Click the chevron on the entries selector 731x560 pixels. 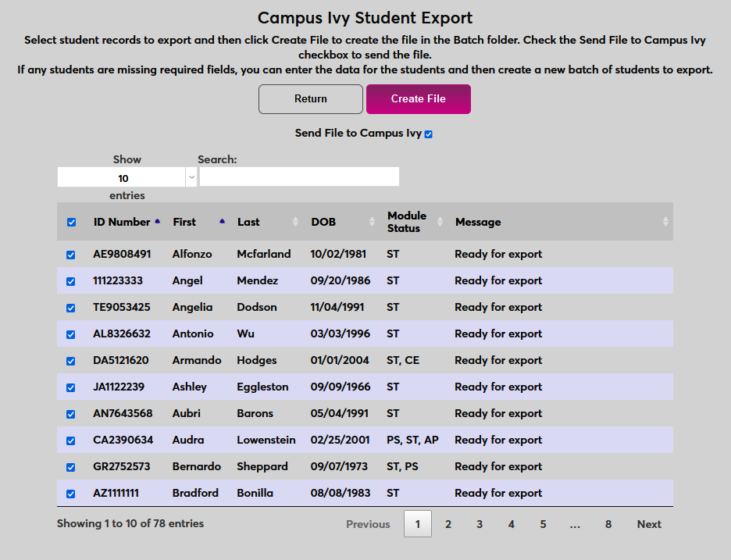191,177
